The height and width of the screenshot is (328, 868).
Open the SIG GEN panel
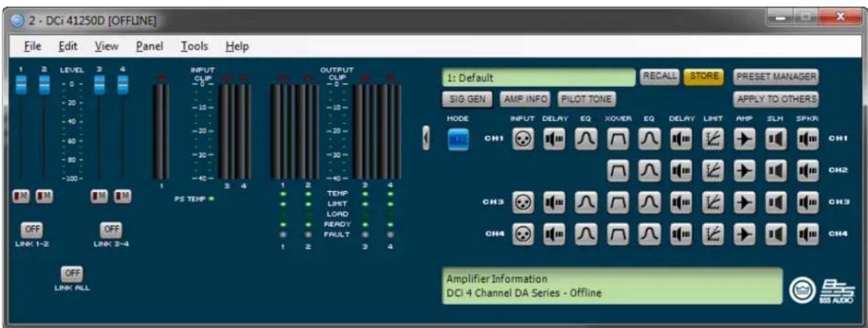coord(467,99)
